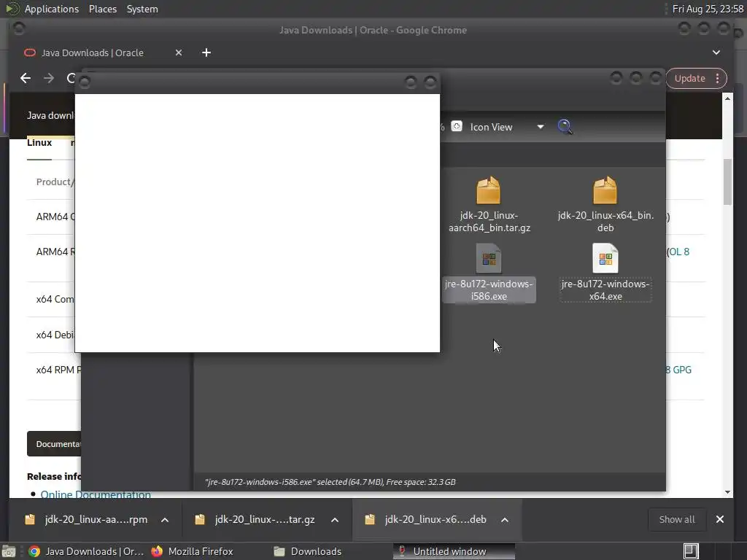The width and height of the screenshot is (747, 560).
Task: Click the MATE logo icon in top panel
Action: tap(12, 9)
